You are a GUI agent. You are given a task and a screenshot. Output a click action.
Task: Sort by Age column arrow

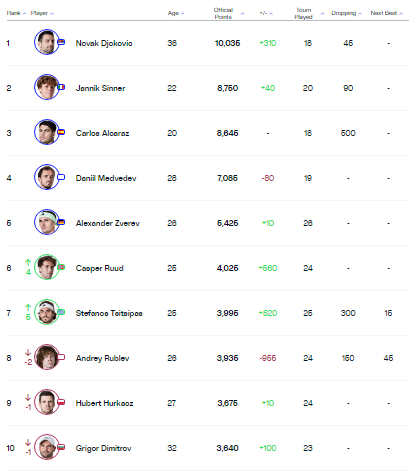(x=182, y=14)
